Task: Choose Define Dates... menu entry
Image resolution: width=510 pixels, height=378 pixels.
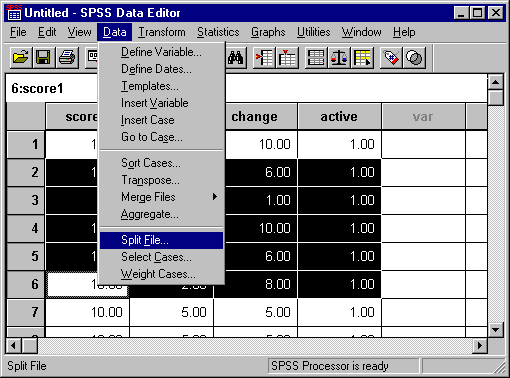Action: click(161, 69)
